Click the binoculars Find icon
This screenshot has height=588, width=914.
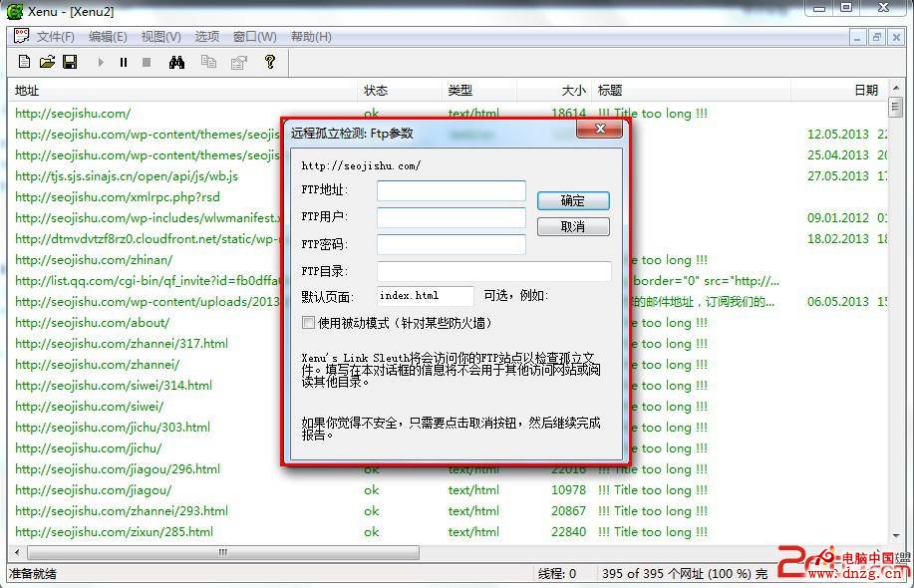coord(176,62)
